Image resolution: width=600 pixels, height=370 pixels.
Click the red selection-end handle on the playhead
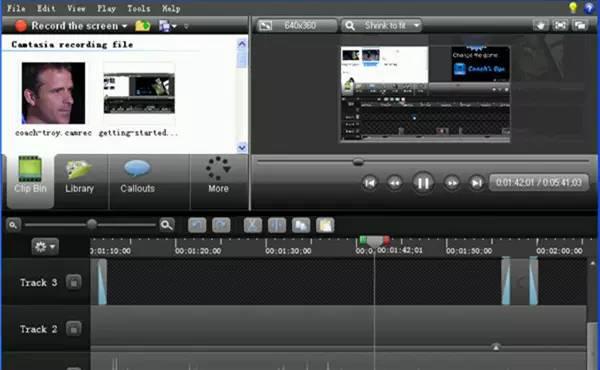[x=386, y=240]
